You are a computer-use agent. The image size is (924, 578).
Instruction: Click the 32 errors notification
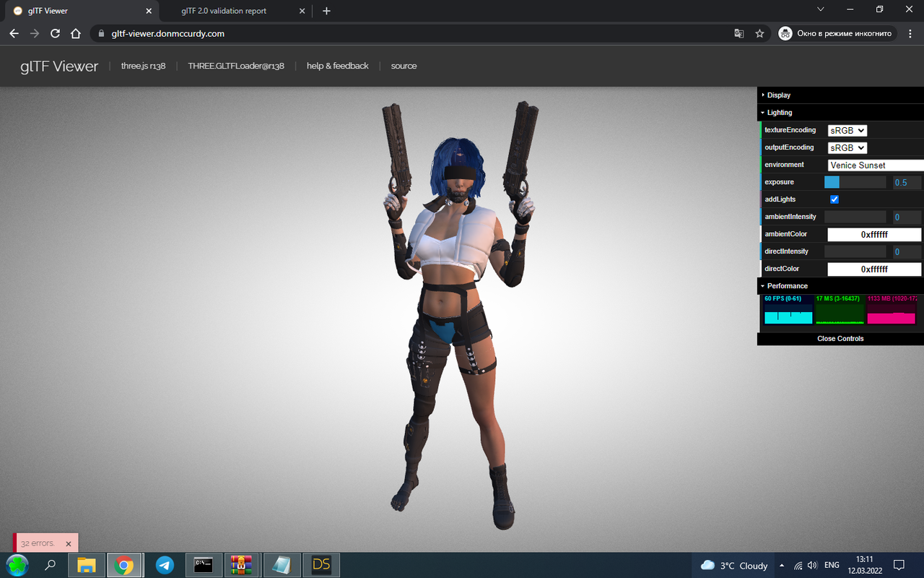pyautogui.click(x=38, y=543)
